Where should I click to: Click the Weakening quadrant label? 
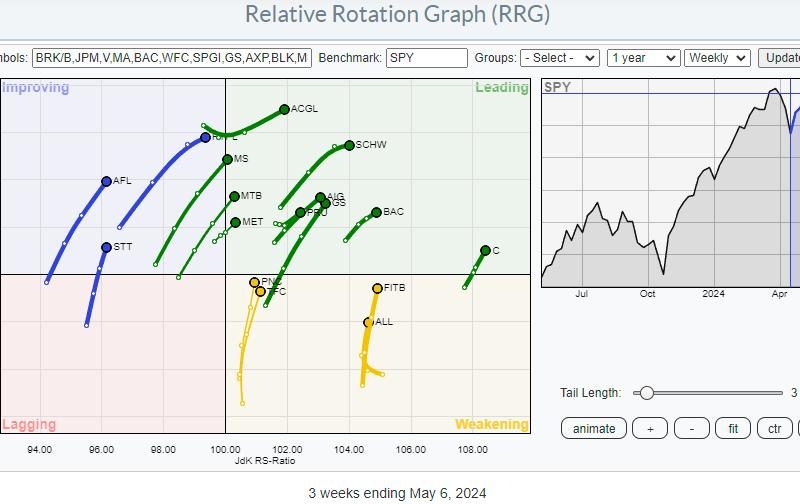click(492, 424)
